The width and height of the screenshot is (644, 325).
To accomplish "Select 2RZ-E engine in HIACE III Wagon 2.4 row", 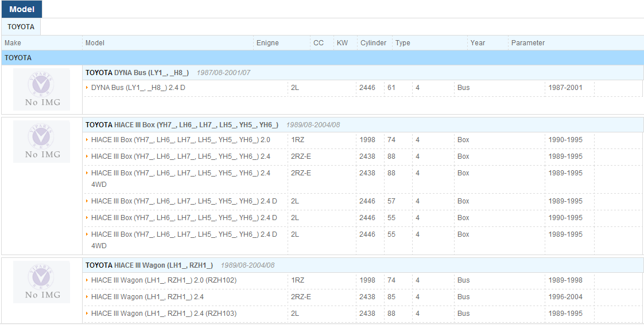I will click(301, 296).
